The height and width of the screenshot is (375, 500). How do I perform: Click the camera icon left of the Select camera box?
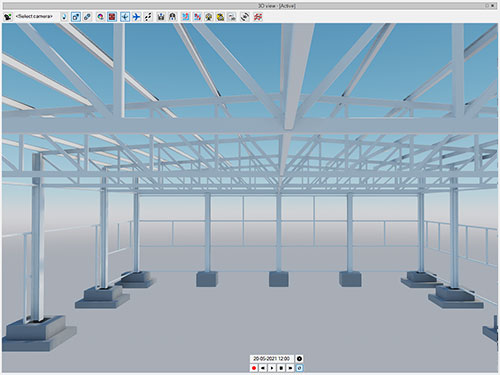pos(8,16)
